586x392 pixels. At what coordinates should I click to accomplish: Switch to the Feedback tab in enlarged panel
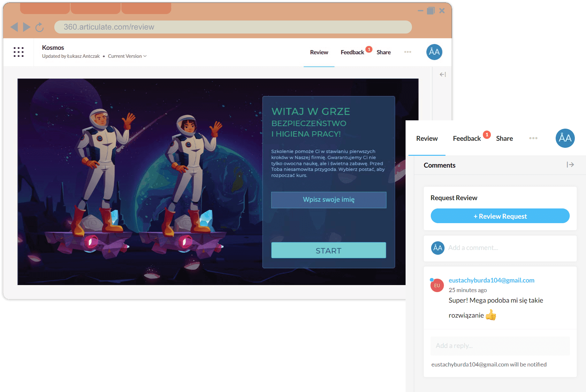tap(467, 139)
